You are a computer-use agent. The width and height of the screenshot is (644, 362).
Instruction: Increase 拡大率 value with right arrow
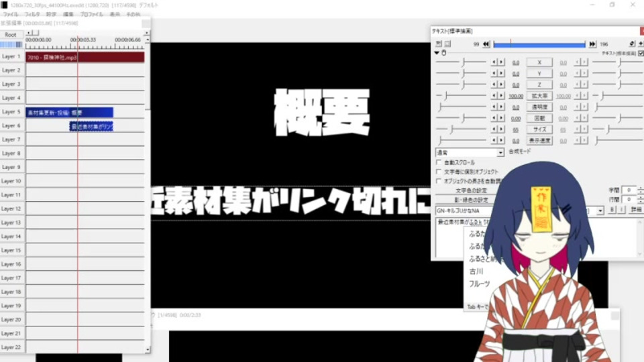click(500, 96)
